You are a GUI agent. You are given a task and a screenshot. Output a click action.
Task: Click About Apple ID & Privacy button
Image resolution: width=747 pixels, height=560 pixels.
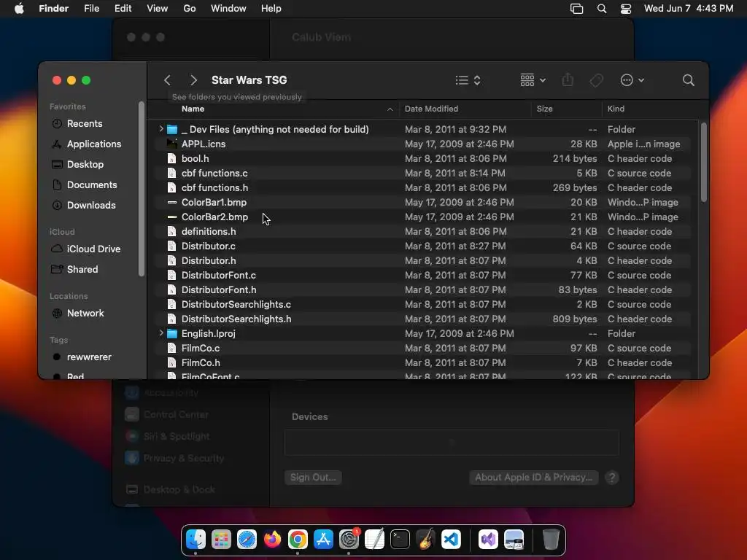click(x=533, y=478)
